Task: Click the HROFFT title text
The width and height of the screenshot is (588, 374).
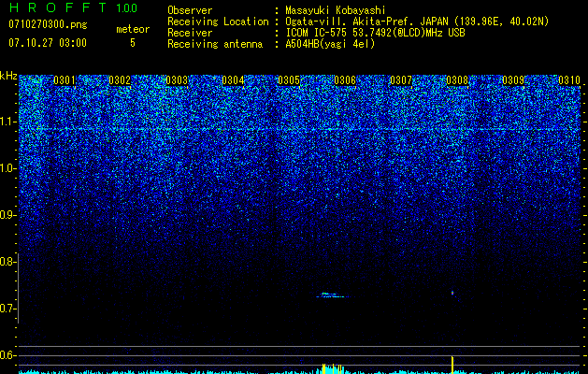Action: [x=57, y=7]
